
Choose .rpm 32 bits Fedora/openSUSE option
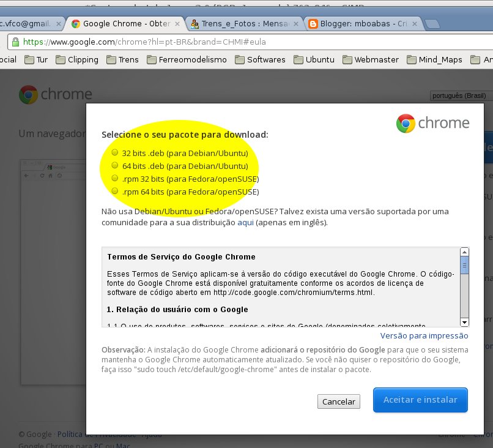click(115, 178)
